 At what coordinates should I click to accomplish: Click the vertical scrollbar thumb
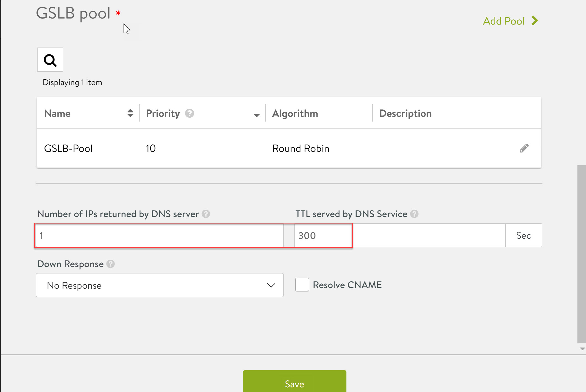[x=581, y=254]
